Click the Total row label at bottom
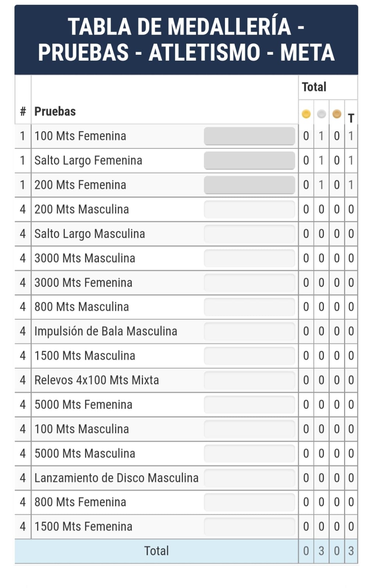372x588 pixels. (157, 551)
